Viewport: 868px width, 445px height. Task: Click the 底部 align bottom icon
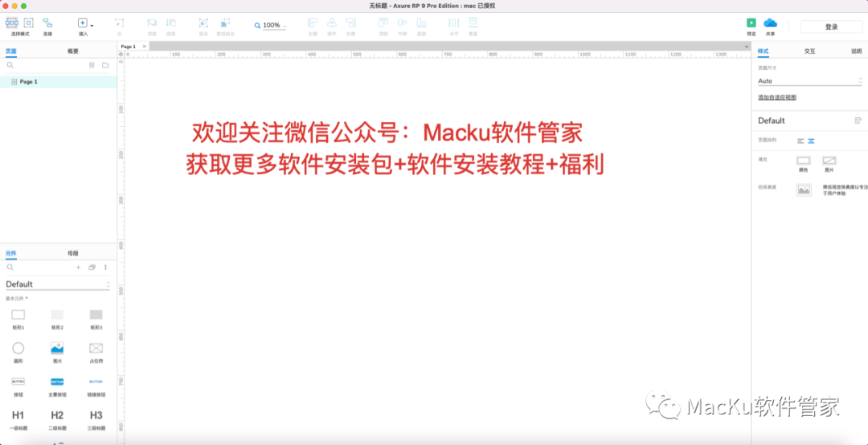click(421, 23)
